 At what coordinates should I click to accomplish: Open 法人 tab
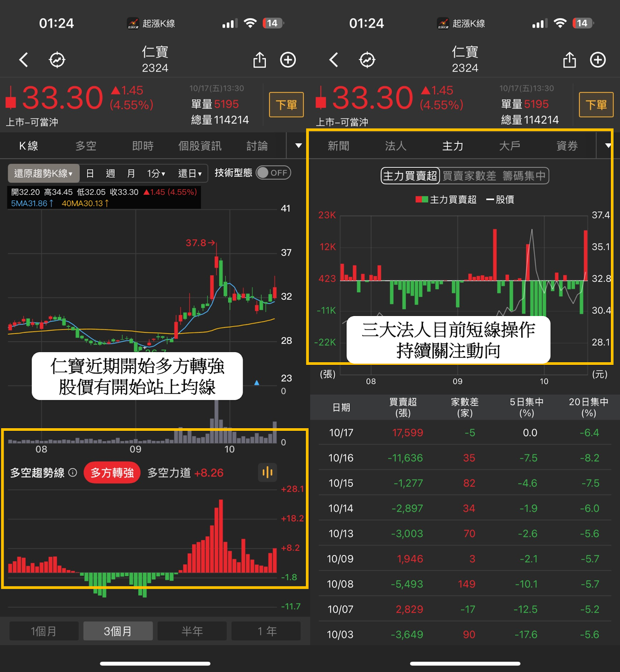[x=396, y=146]
